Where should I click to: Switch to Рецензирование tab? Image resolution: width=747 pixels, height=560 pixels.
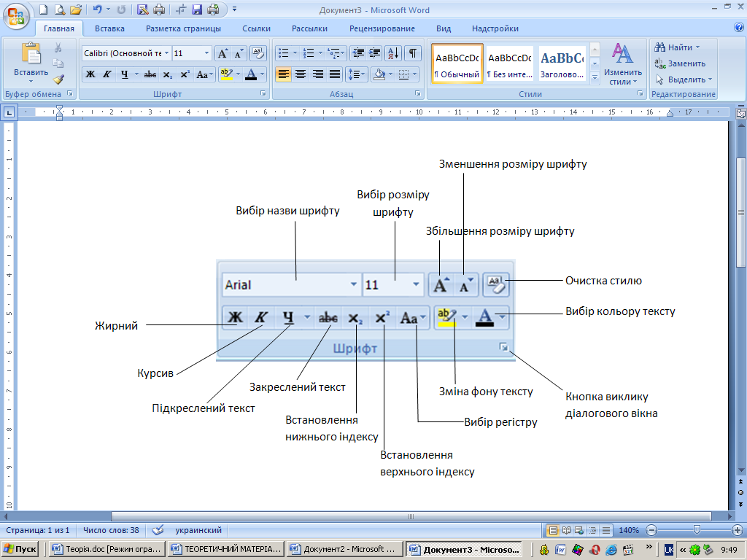tap(382, 28)
